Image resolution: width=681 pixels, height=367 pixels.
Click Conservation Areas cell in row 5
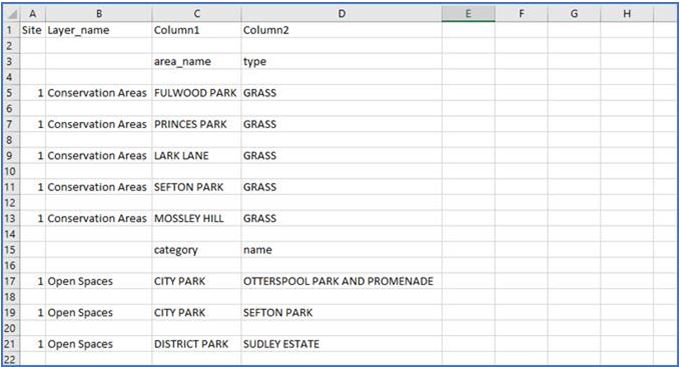pos(99,93)
